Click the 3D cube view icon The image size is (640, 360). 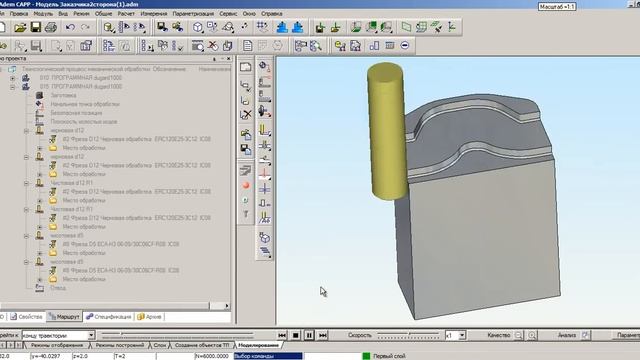(x=198, y=27)
